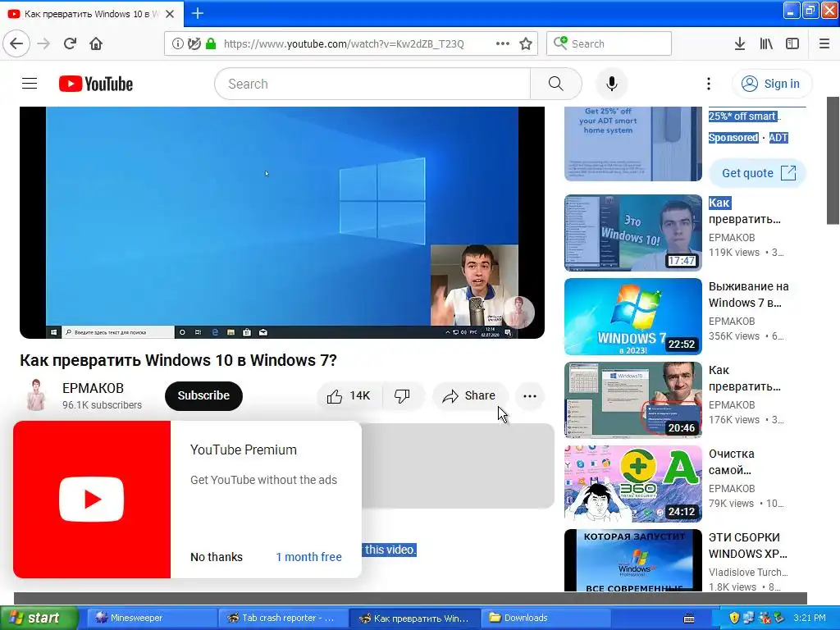View the green padlock connection info
This screenshot has height=630, width=840.
click(x=211, y=44)
